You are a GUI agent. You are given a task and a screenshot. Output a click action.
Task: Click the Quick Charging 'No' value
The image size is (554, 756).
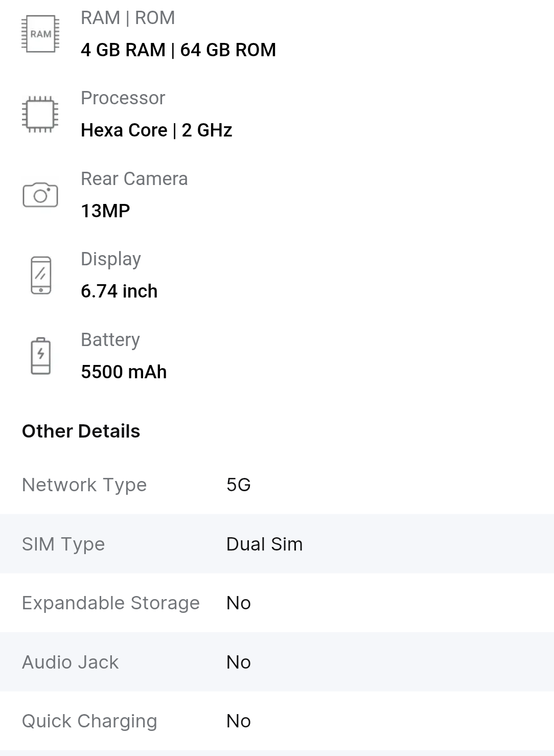point(238,721)
